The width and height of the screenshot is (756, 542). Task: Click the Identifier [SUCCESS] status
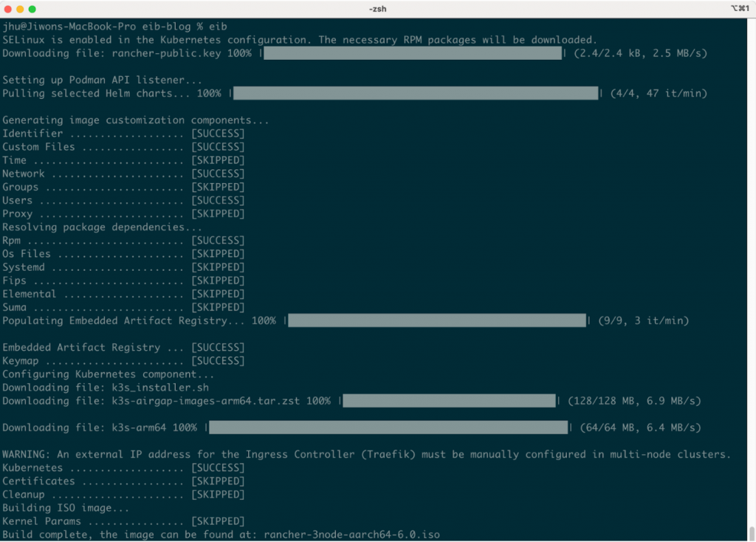[x=218, y=134]
